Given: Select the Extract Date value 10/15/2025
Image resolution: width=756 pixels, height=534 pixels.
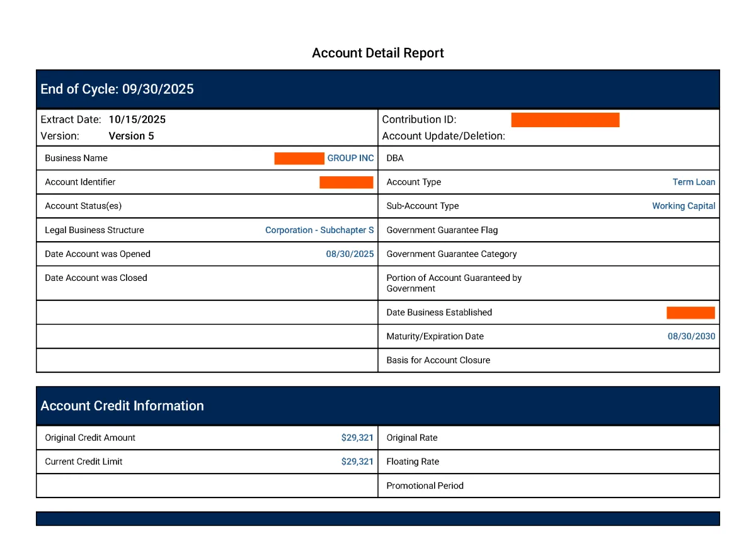Looking at the screenshot, I should (x=137, y=120).
